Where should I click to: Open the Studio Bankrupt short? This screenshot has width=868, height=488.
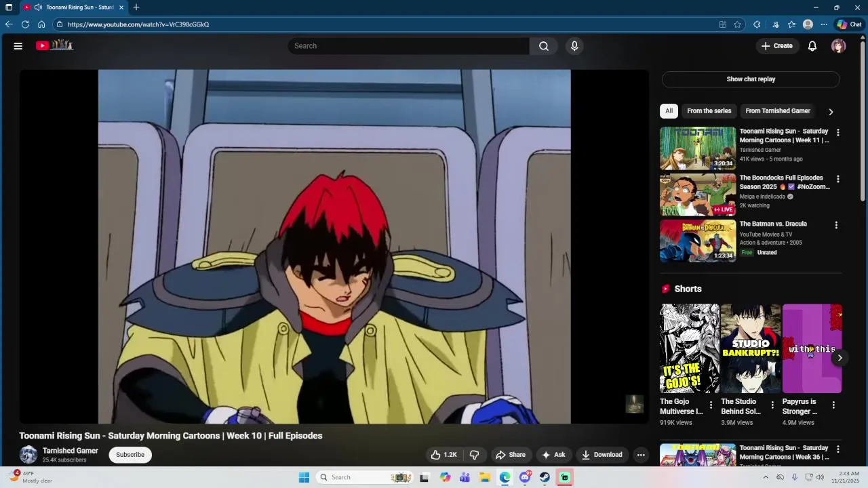pos(751,348)
